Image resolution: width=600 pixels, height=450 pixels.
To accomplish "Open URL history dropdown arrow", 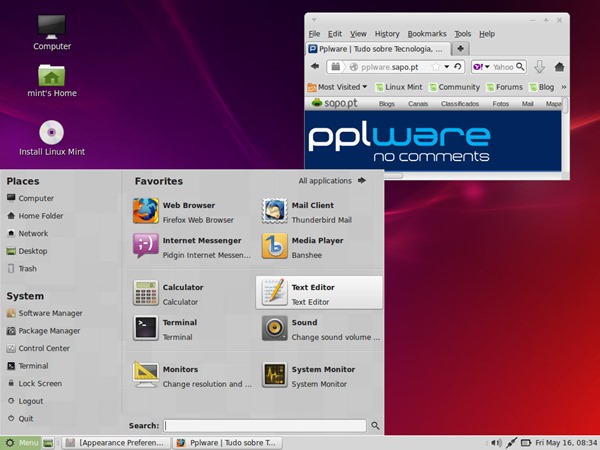I will [447, 67].
